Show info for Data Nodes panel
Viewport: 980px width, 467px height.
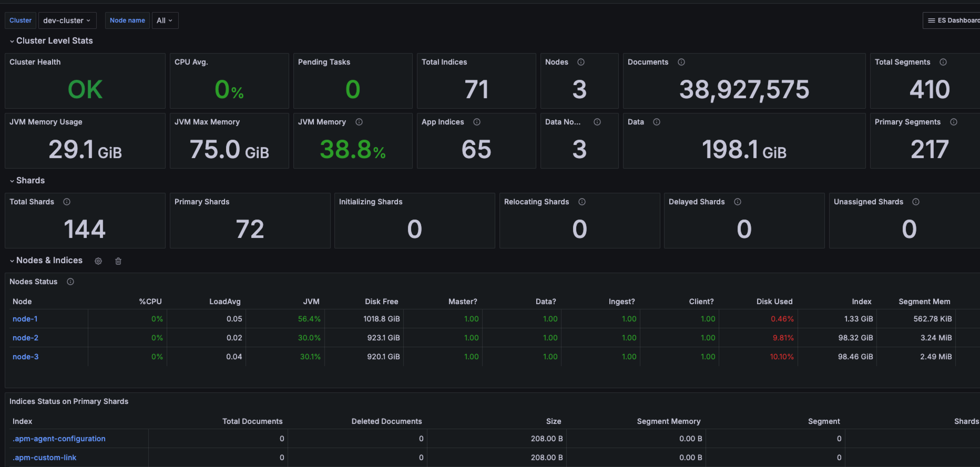click(597, 122)
